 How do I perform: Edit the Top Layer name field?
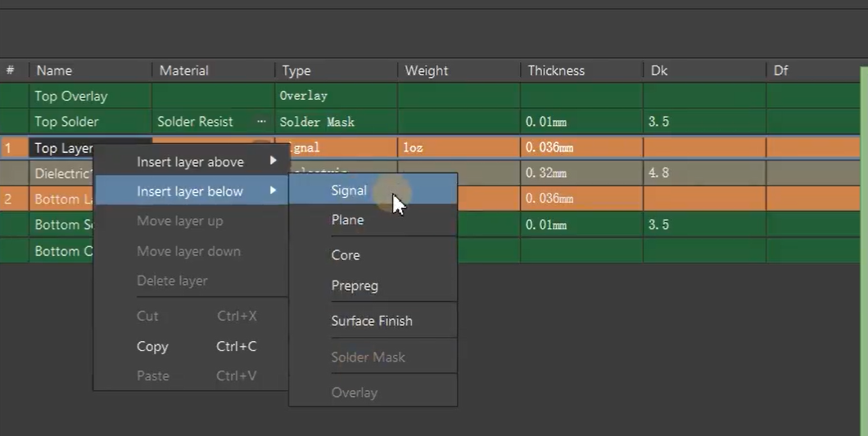click(x=62, y=148)
